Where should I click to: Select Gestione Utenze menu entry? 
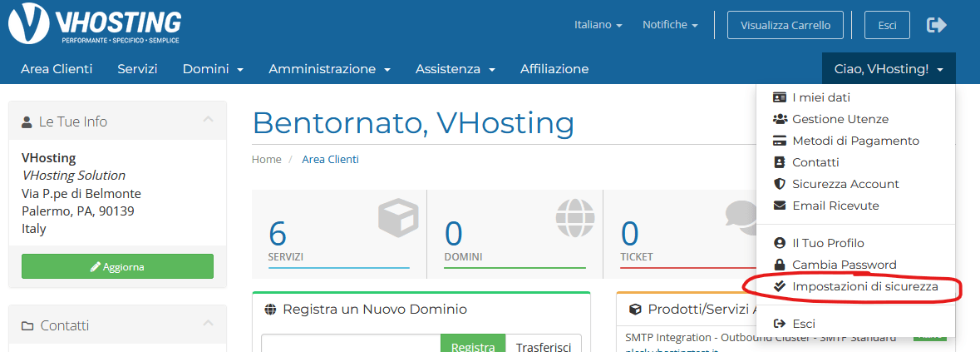click(x=855, y=119)
